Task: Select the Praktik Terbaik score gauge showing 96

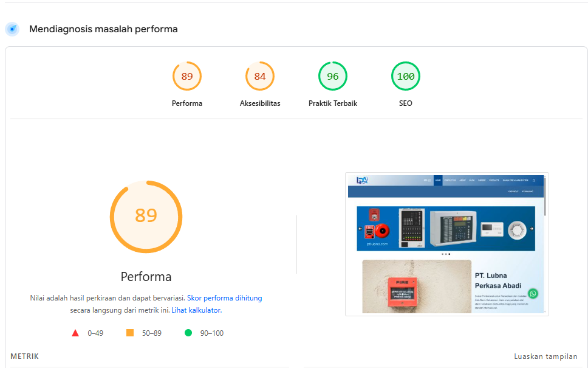Action: tap(333, 76)
